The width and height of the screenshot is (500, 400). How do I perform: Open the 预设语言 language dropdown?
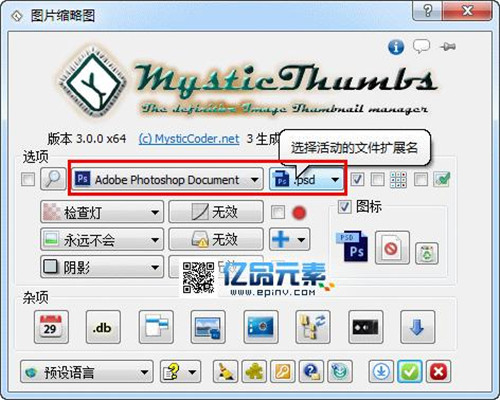(87, 371)
